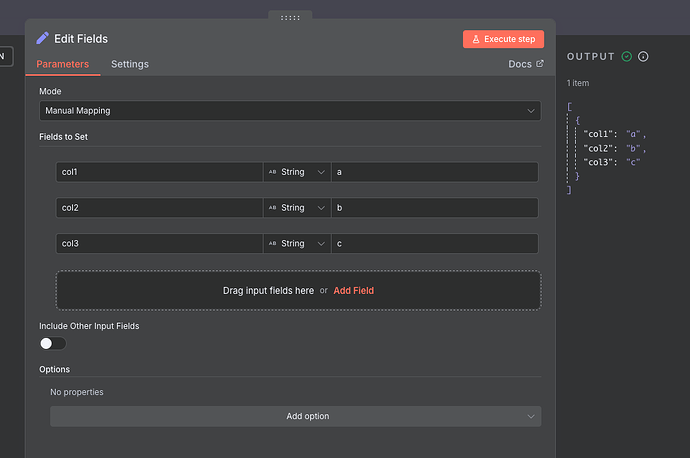Click the string type icon for col3
Image resolution: width=690 pixels, height=458 pixels.
pyautogui.click(x=272, y=244)
